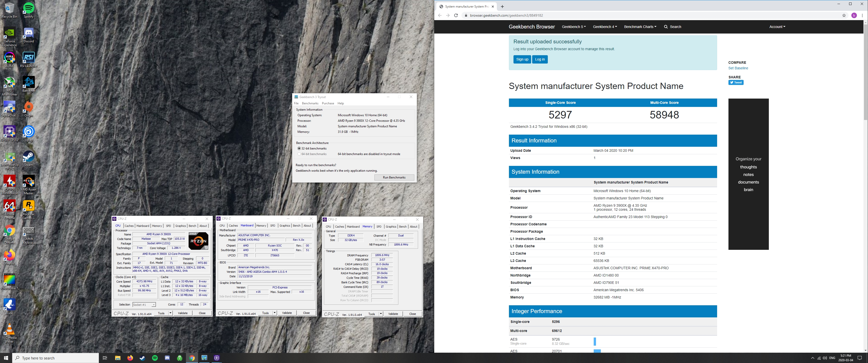Viewport: 868px width, 363px height.
Task: Click the browser address bar
Action: (650, 15)
